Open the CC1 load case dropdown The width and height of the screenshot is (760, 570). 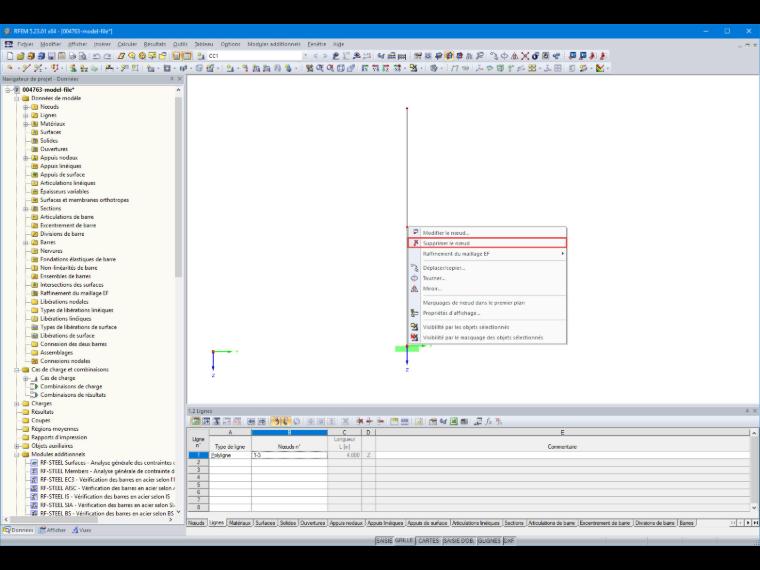click(x=305, y=56)
